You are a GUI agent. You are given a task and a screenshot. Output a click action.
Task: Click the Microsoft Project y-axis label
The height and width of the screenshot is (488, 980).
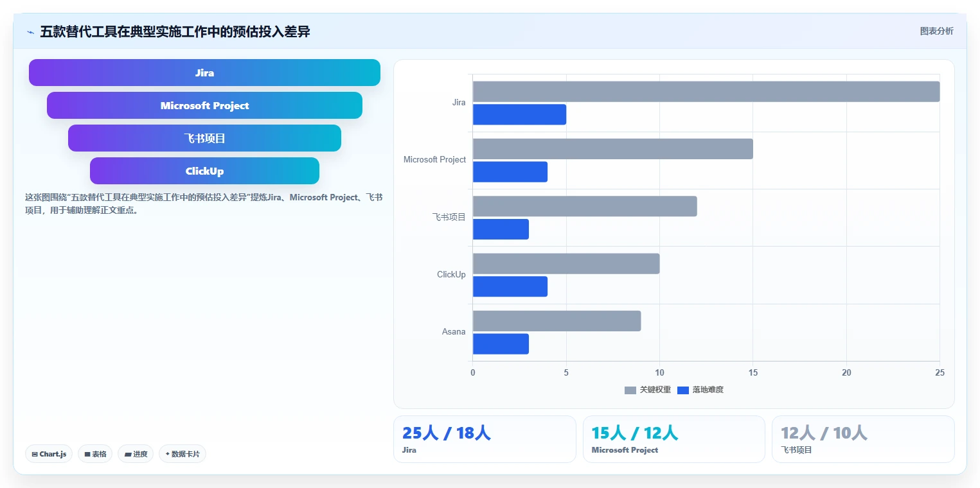pyautogui.click(x=434, y=160)
